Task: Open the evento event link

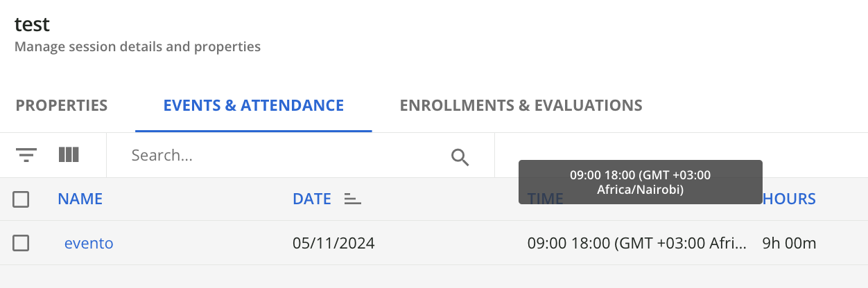Action: (x=89, y=243)
